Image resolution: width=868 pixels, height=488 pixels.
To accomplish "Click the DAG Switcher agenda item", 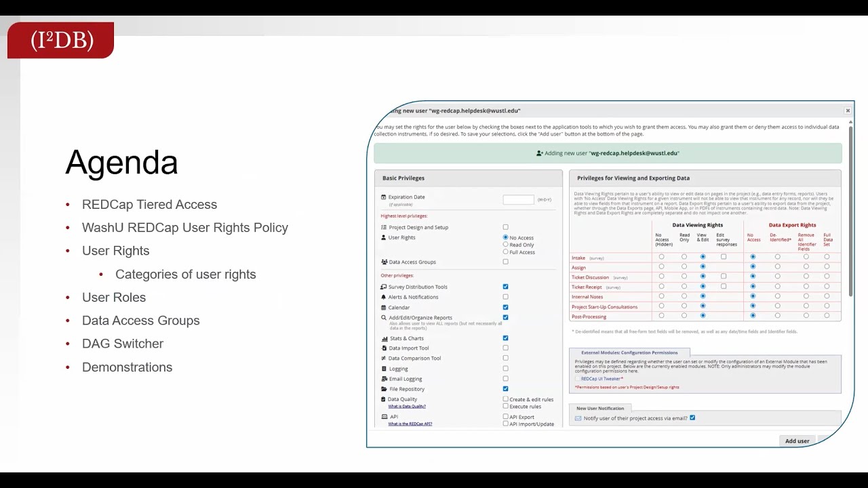I will click(123, 344).
